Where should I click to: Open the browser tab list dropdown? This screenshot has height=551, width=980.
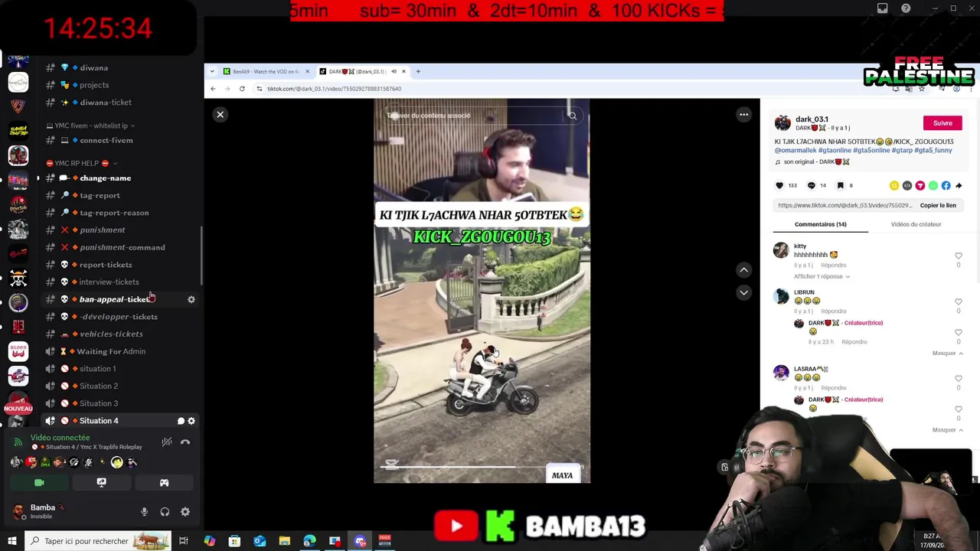pyautogui.click(x=213, y=71)
